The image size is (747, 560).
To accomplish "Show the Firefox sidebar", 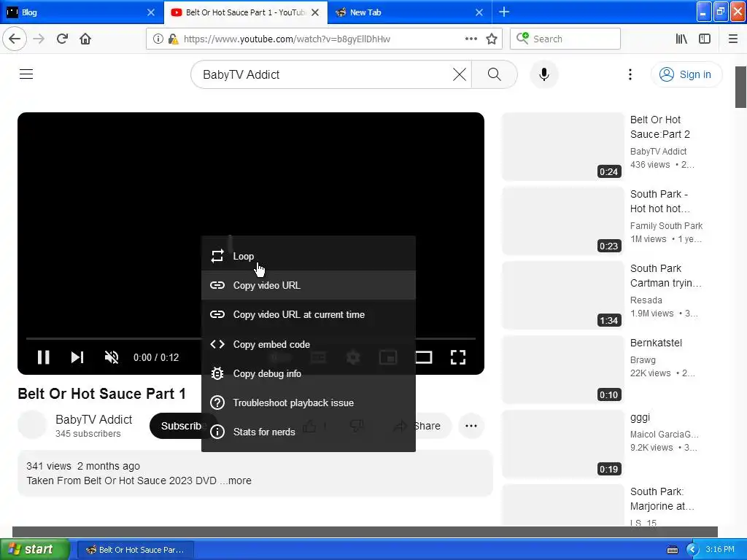I will click(x=705, y=39).
